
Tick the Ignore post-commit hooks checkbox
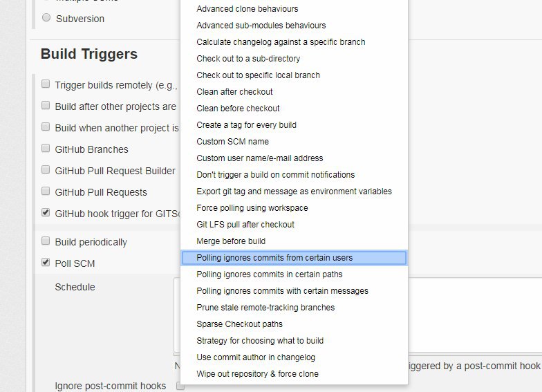(180, 386)
